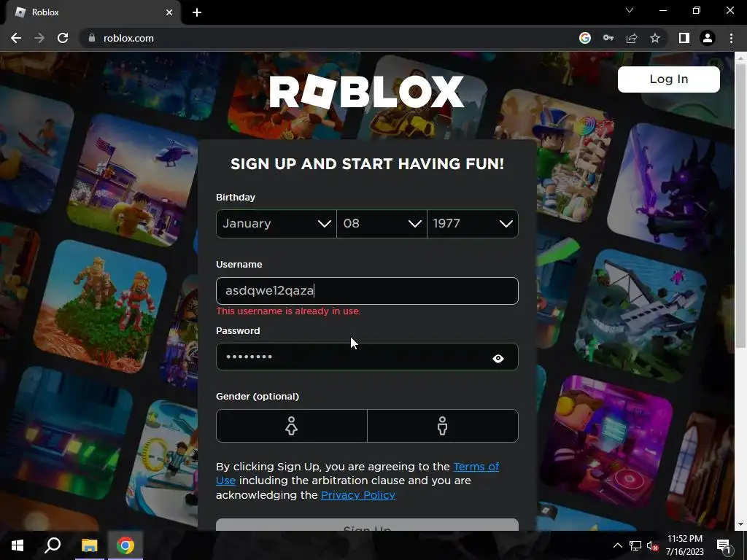Click the Roblox logo
This screenshot has height=560, width=747.
[x=367, y=91]
